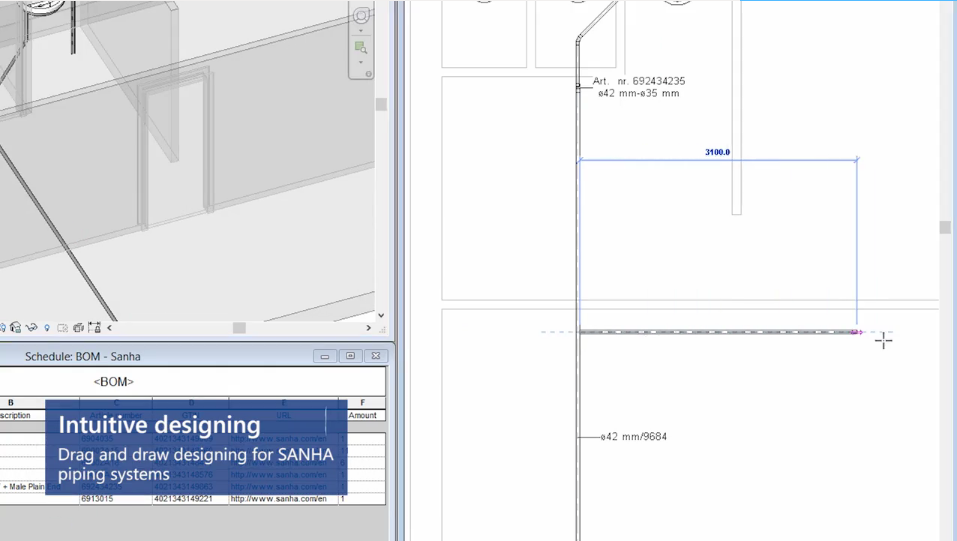Click the Zoom in Region icon

[x=361, y=47]
